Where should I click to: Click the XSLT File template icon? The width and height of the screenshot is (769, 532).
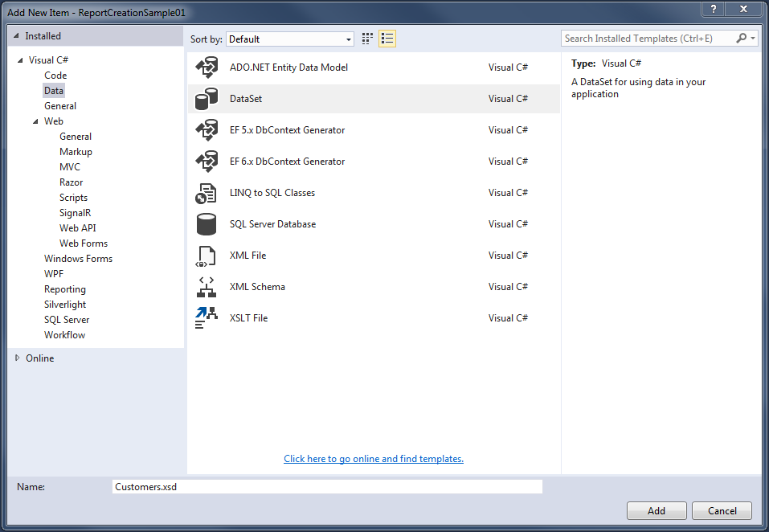pos(206,317)
